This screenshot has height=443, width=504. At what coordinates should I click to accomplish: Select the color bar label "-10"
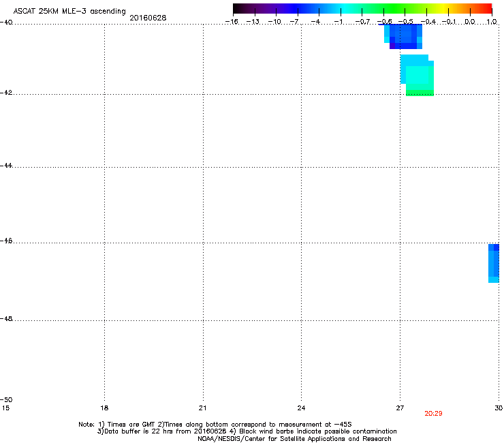tap(274, 22)
